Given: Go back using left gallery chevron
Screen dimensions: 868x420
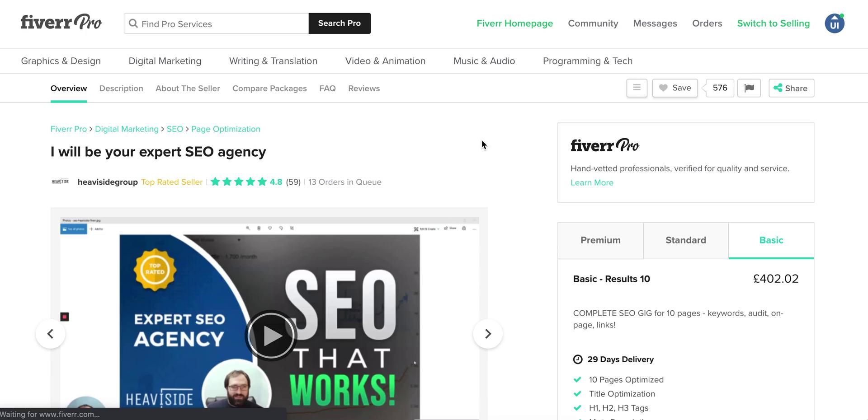Looking at the screenshot, I should (50, 334).
